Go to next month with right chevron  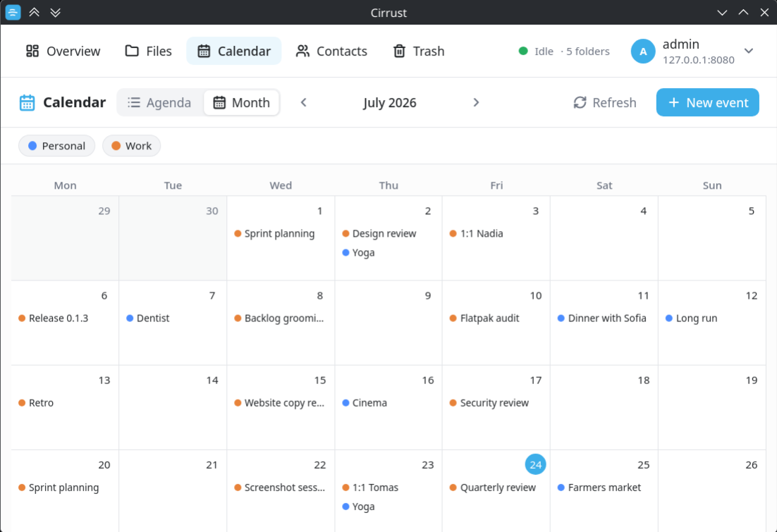(x=476, y=103)
